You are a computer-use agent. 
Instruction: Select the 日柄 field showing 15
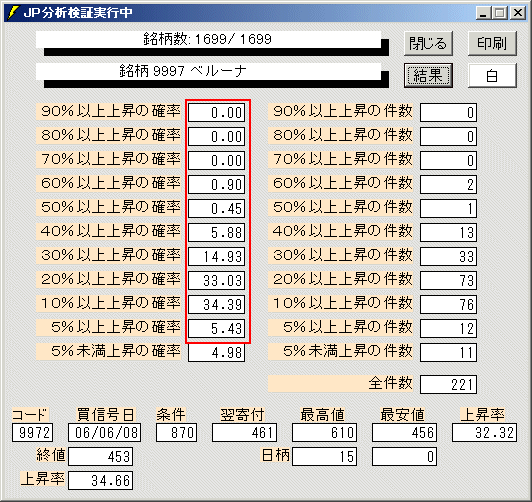(x=325, y=457)
